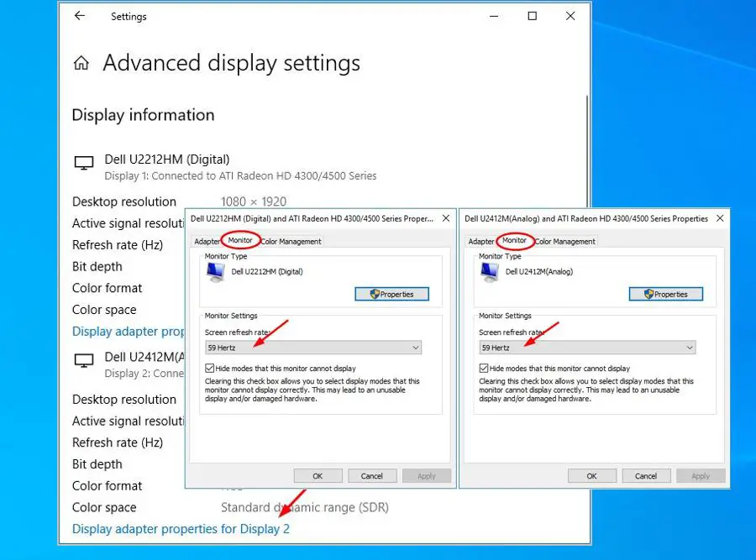Screen dimensions: 756x560
Task: Maximize the Settings window
Action: point(533,16)
